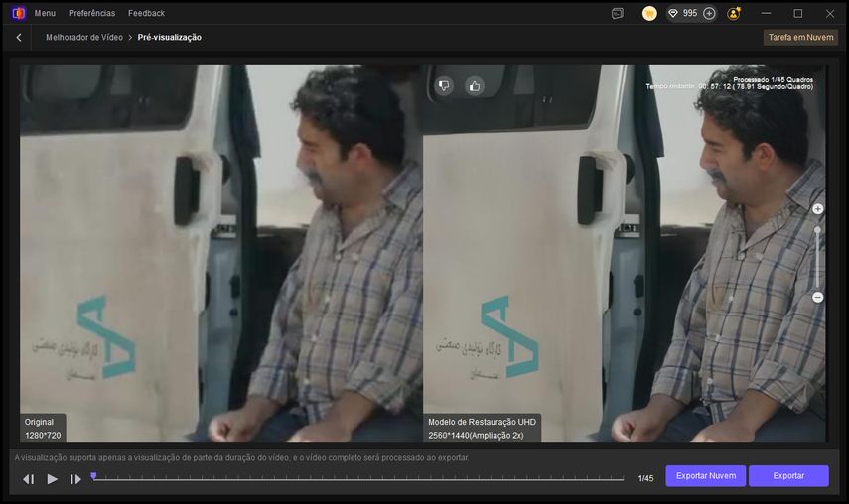Open the shopping cart store icon
Viewport: 849px width, 504px height.
pyautogui.click(x=649, y=13)
